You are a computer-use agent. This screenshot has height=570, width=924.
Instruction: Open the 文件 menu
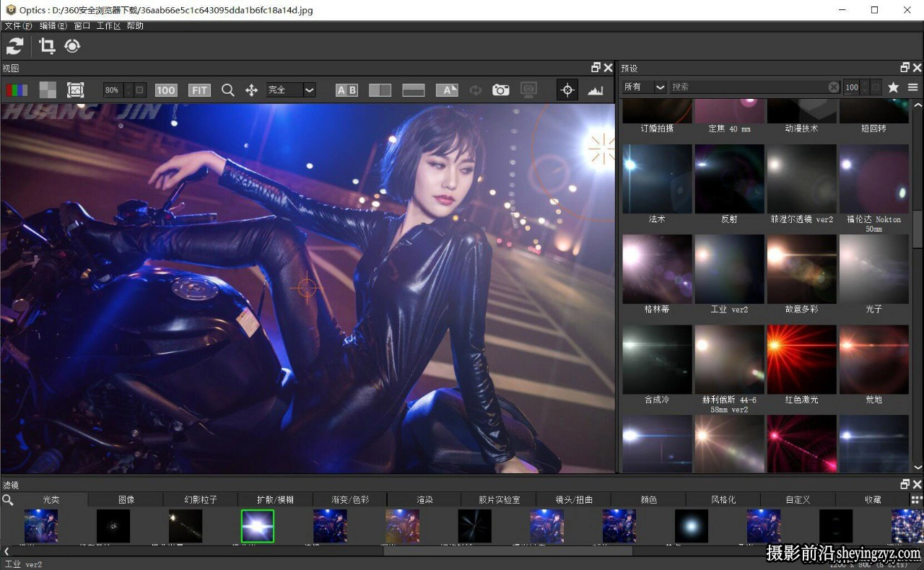point(18,26)
